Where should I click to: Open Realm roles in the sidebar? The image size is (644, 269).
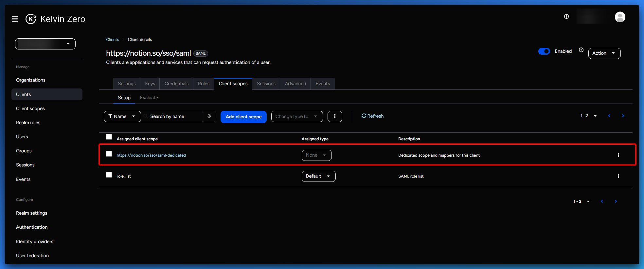[47, 123]
